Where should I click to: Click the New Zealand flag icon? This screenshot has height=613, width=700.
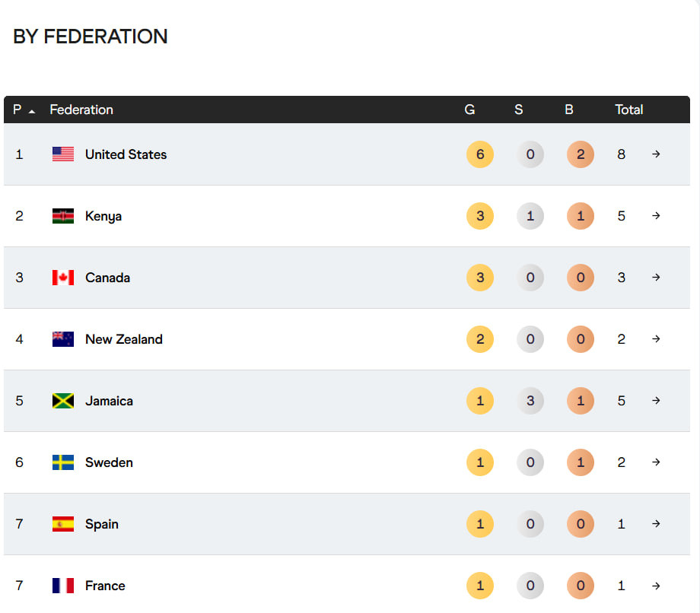pyautogui.click(x=63, y=339)
